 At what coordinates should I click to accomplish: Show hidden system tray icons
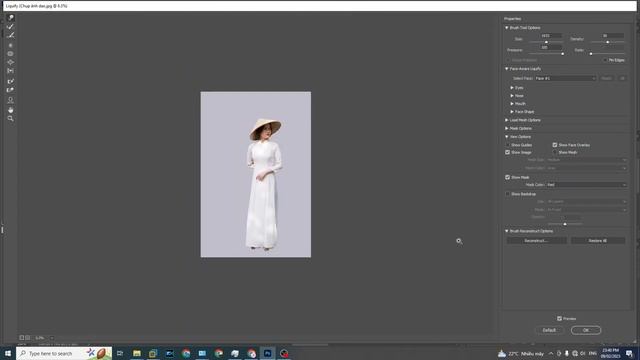click(551, 353)
